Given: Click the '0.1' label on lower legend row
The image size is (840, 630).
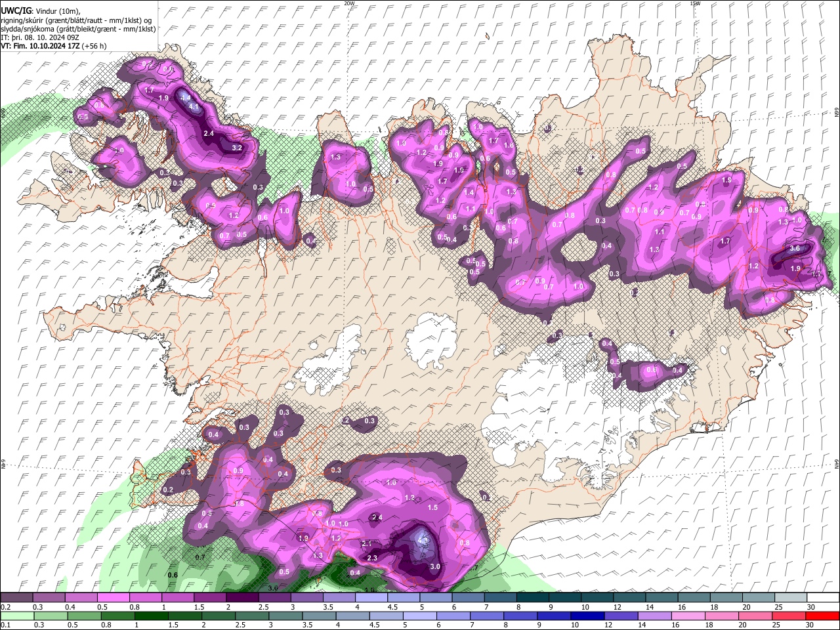Looking at the screenshot, I should [x=5, y=625].
